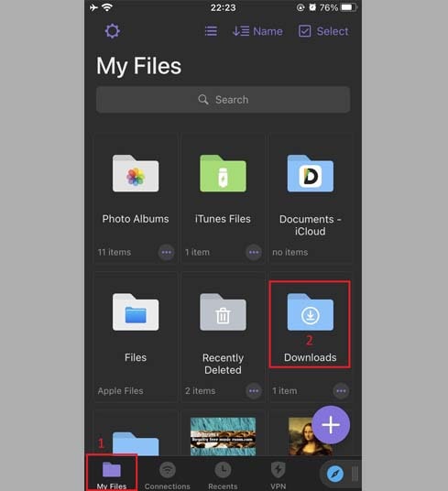Open the browser compass icon
The height and width of the screenshot is (491, 448).
coord(334,474)
